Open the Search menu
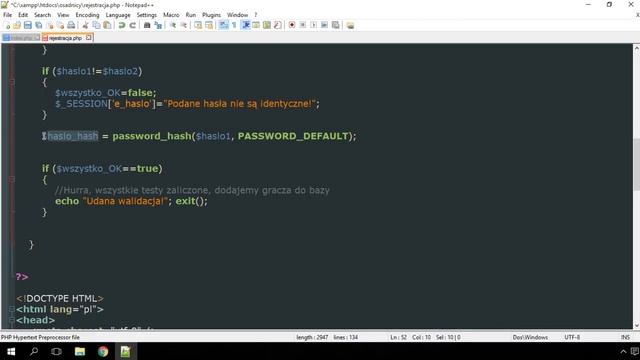The height and width of the screenshot is (360, 640). click(x=42, y=15)
